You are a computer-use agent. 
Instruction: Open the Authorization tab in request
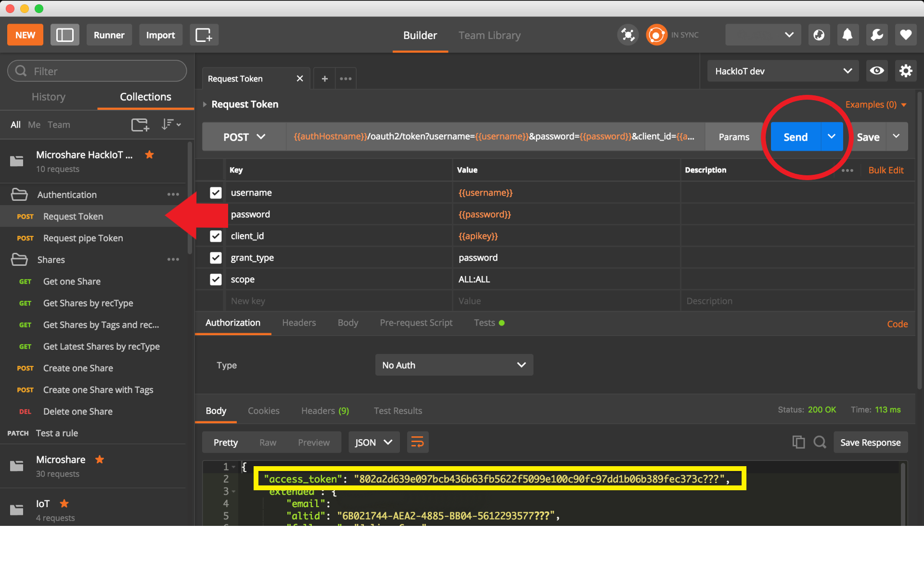233,323
